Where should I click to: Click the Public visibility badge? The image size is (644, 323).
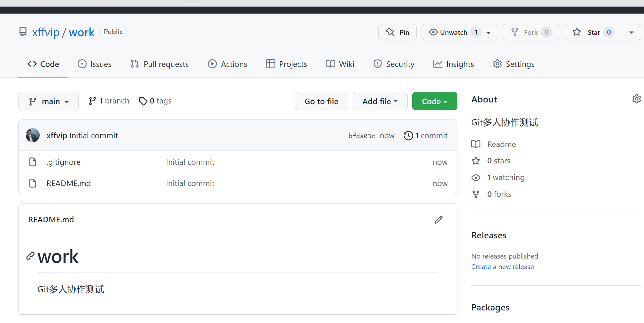tap(113, 32)
